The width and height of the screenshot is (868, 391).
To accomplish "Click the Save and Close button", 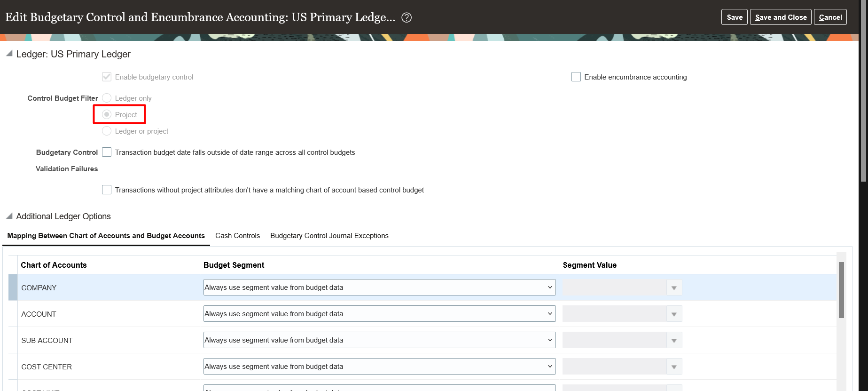I will click(x=781, y=17).
